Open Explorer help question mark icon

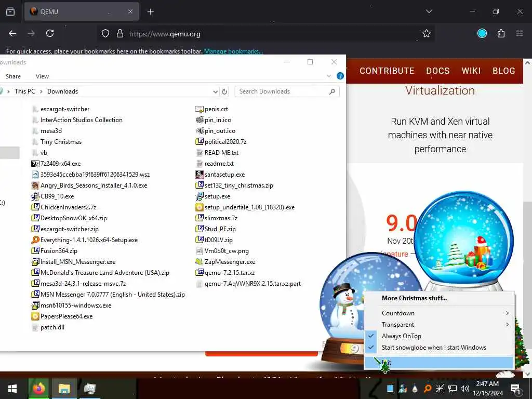pos(340,76)
